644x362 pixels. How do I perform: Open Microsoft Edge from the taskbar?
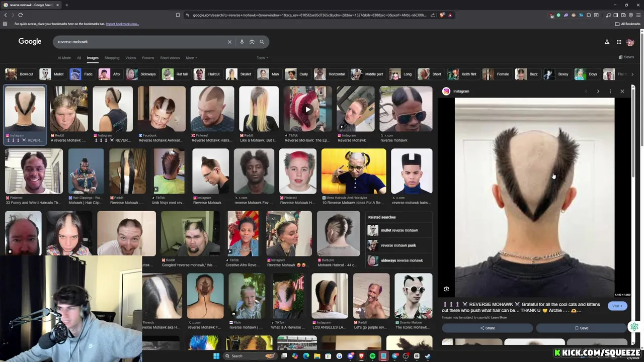click(306, 356)
